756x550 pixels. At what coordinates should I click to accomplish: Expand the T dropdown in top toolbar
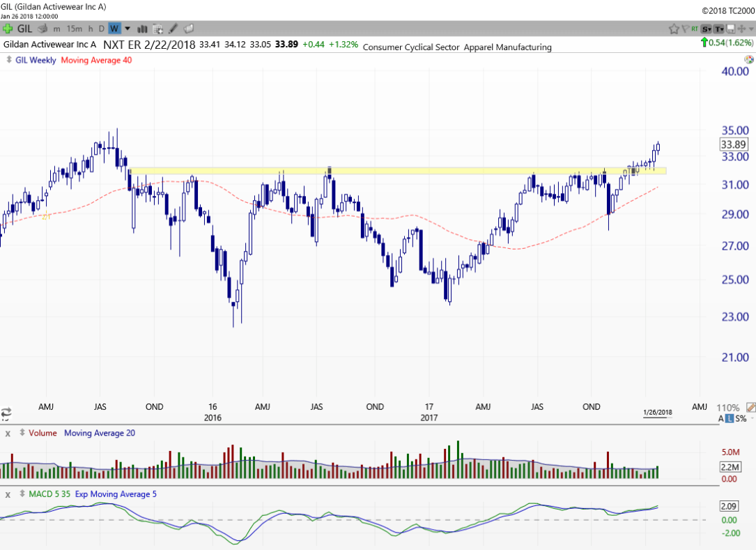[718, 29]
